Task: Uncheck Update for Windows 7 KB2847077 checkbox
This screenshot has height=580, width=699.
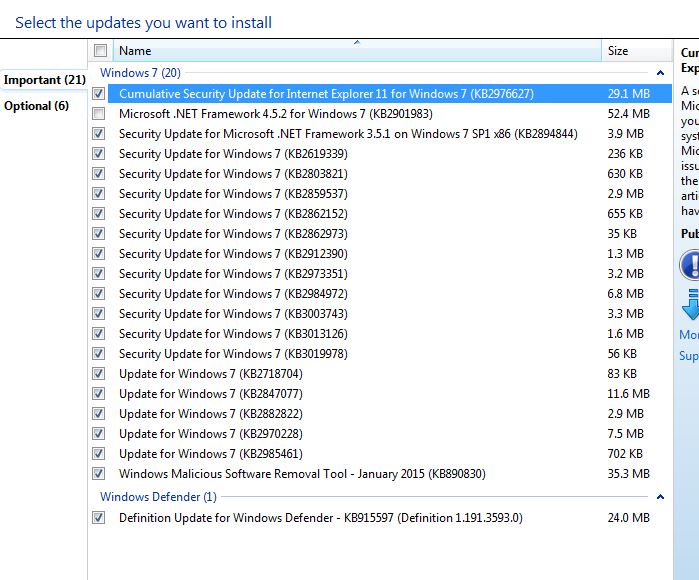Action: [99, 394]
